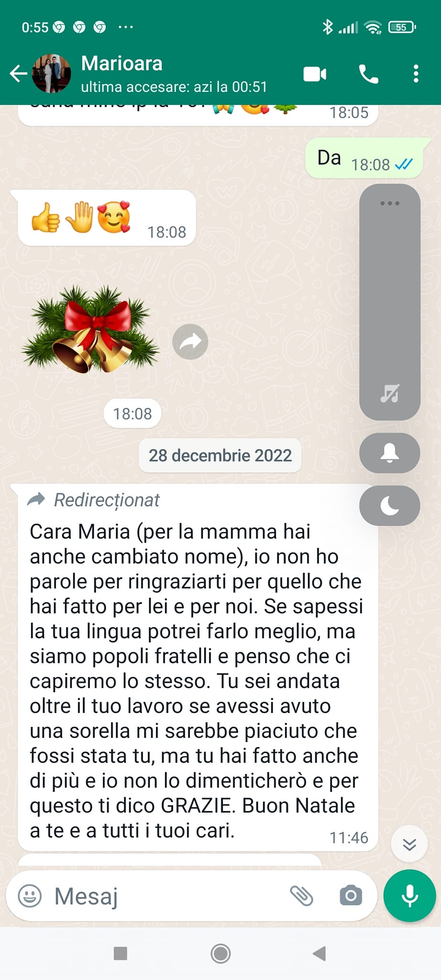Open contact info via Marioara's name

coord(122,63)
